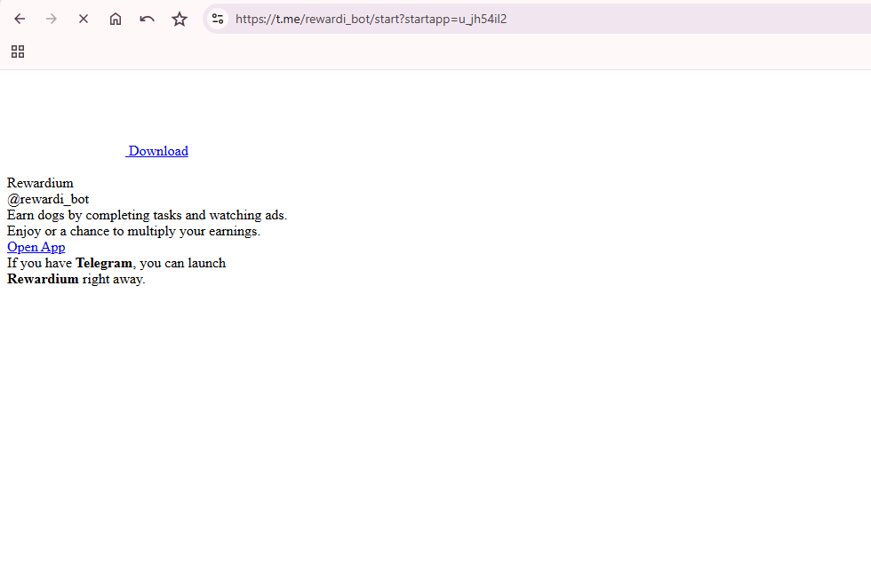Select the Rewardium title text
The height and width of the screenshot is (588, 871).
click(40, 183)
